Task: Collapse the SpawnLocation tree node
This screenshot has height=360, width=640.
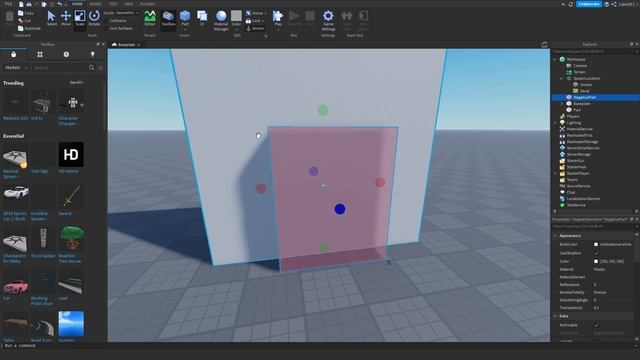Action: tap(562, 78)
